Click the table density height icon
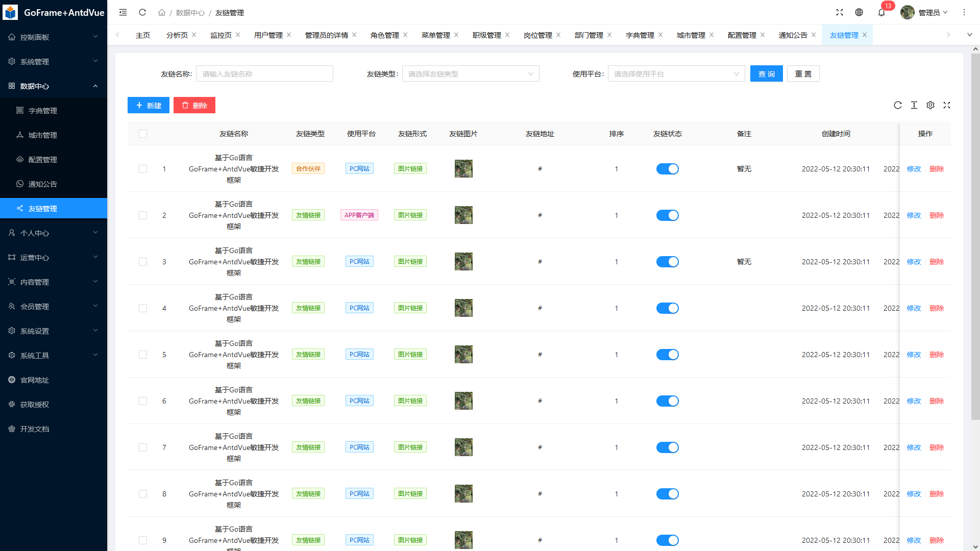 [x=914, y=105]
